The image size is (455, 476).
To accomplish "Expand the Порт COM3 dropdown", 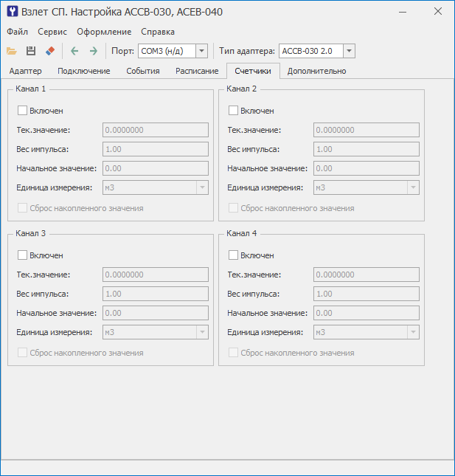I will [201, 51].
